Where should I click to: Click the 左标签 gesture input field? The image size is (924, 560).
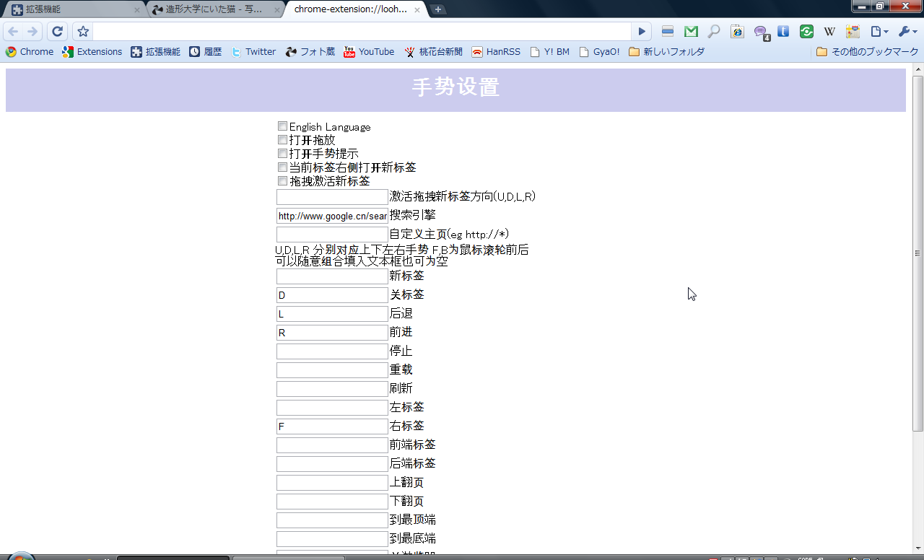point(332,408)
